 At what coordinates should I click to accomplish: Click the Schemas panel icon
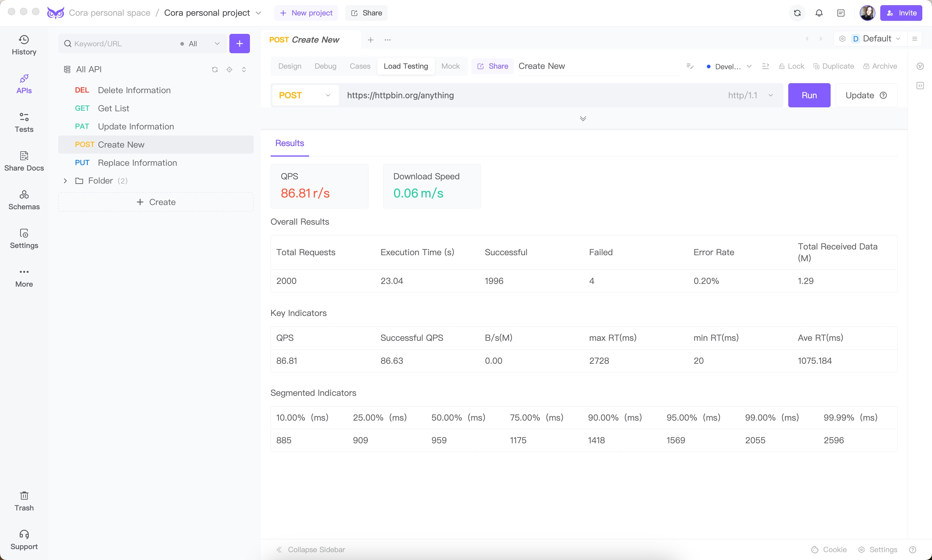(x=24, y=200)
